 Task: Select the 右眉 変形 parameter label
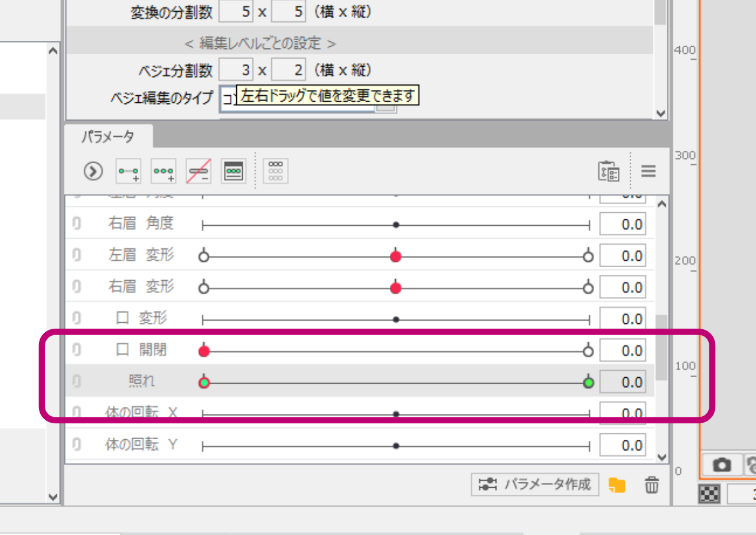141,287
